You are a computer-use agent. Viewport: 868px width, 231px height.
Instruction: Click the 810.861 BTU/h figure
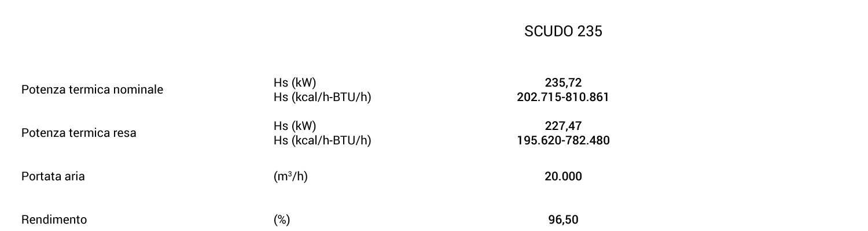coord(587,97)
